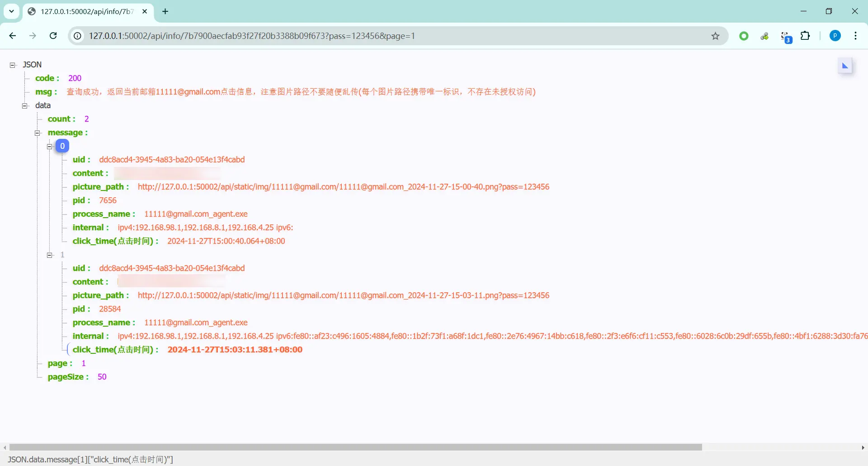View site information icon in address bar
The image size is (868, 466).
(78, 36)
